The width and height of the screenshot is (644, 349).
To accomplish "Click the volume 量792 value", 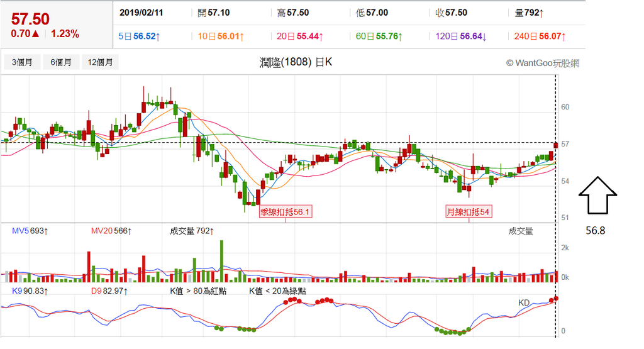I will (x=530, y=13).
